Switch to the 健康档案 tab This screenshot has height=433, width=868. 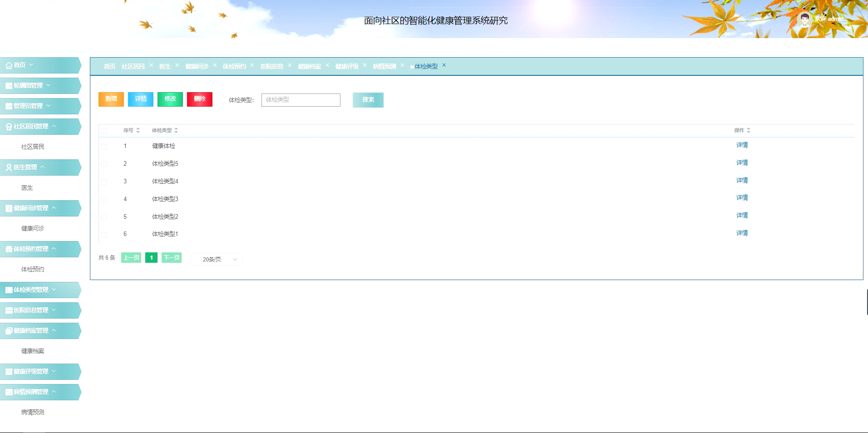(x=309, y=66)
